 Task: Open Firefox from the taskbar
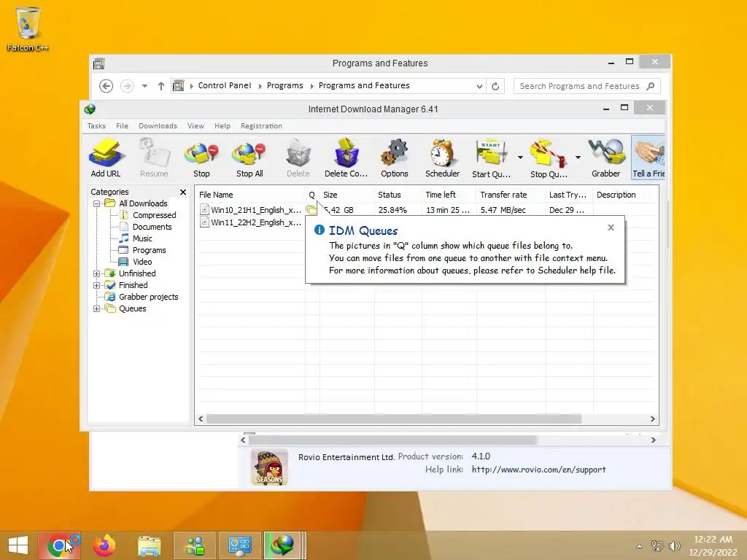104,545
